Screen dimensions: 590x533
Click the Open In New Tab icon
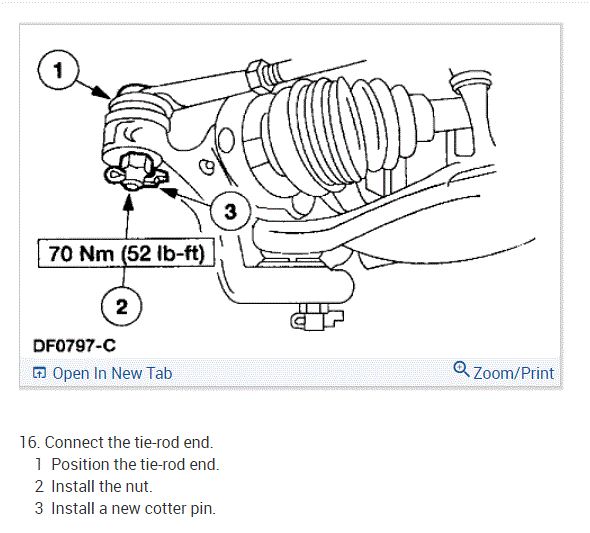click(x=39, y=373)
